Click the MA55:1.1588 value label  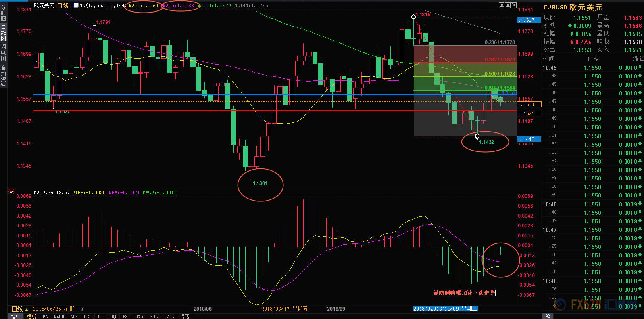coord(179,6)
